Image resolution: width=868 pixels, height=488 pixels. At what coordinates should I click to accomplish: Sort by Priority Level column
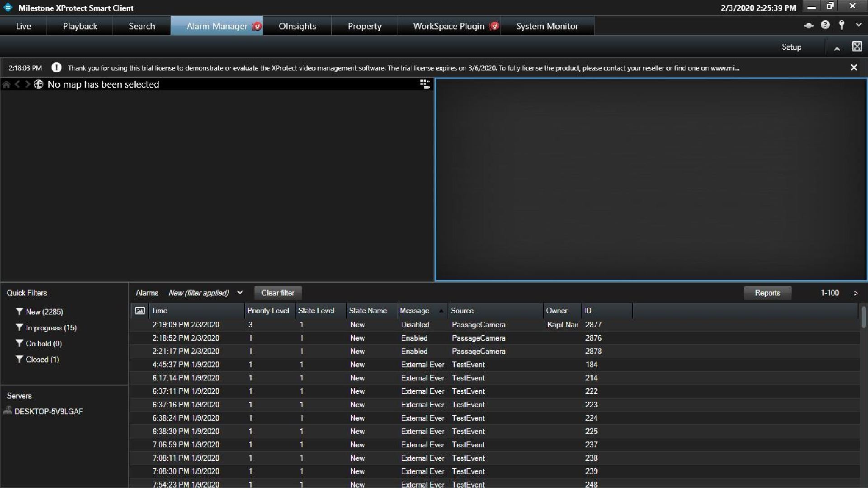(270, 311)
